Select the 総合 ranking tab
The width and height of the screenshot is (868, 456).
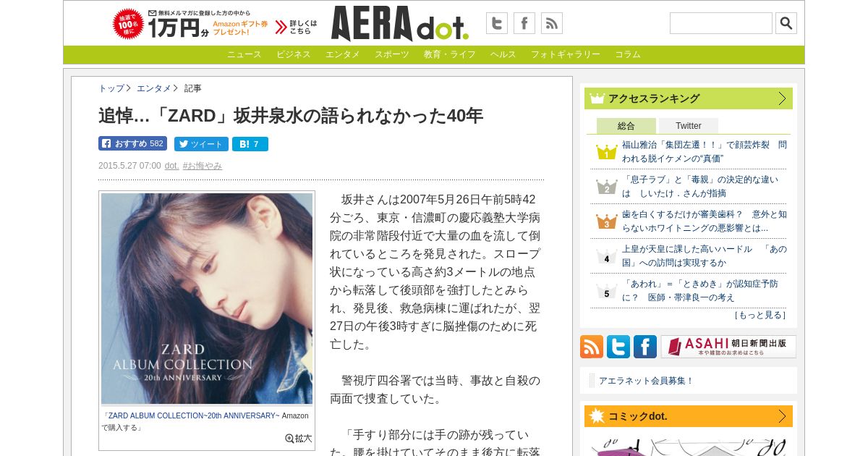pyautogui.click(x=626, y=126)
